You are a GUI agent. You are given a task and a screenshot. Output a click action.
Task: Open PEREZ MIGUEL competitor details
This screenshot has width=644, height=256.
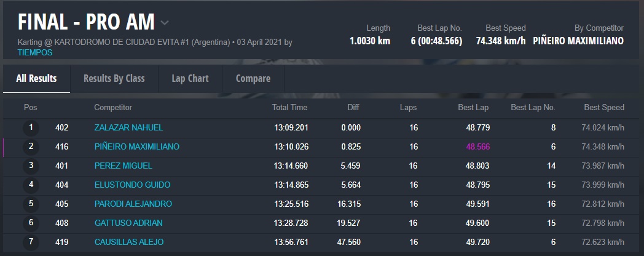pos(123,166)
